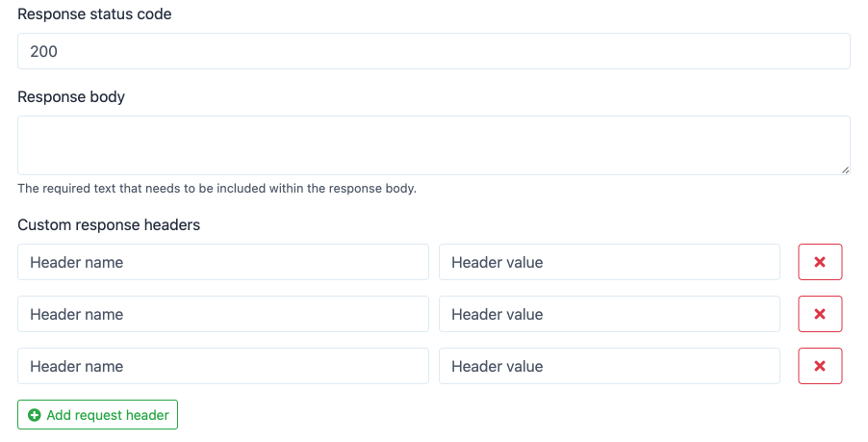Image resolution: width=868 pixels, height=442 pixels.
Task: Select the first row Header value field
Action: pos(609,262)
